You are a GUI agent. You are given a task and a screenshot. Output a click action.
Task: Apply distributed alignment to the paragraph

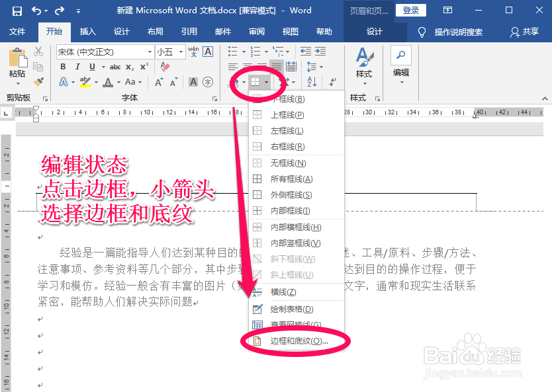[291, 67]
